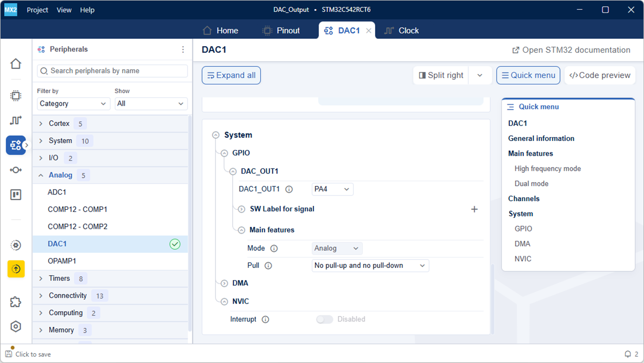The image size is (644, 363).
Task: Show info for Pull setting
Action: click(268, 266)
